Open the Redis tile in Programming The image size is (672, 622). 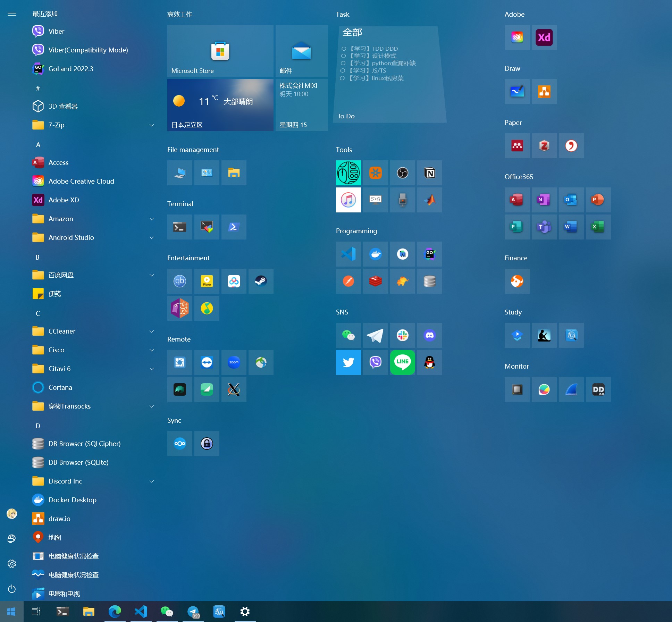375,281
